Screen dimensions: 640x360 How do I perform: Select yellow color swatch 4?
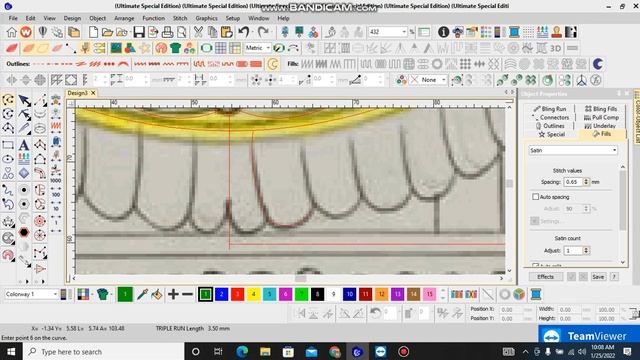(253, 294)
